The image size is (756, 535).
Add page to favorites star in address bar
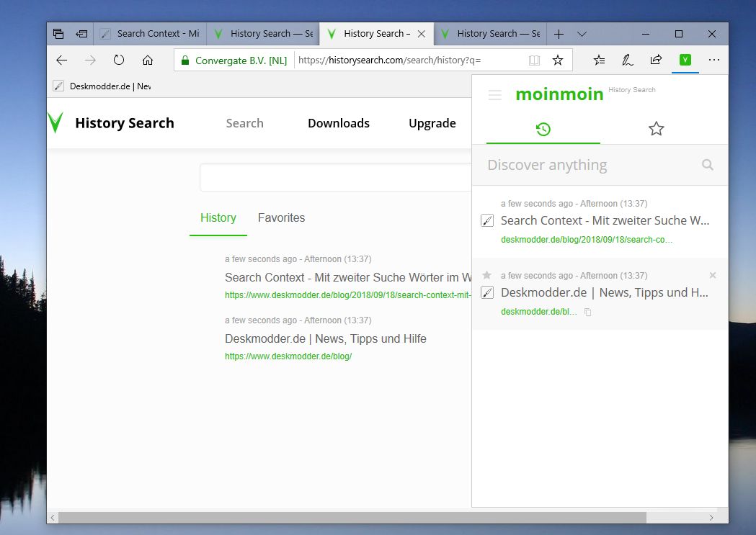tap(558, 60)
